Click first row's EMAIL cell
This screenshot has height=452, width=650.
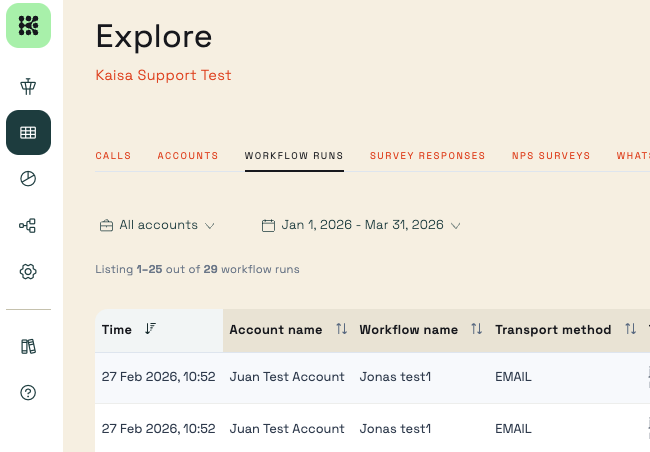[513, 377]
